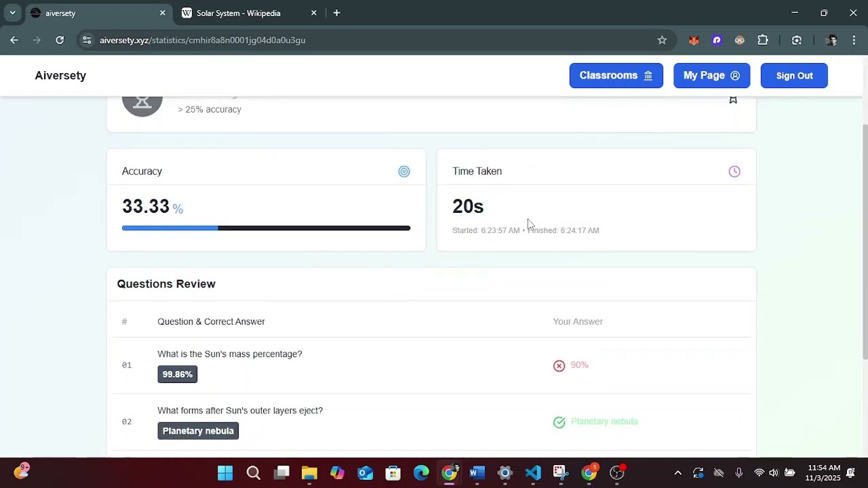
Task: Click the accuracy target icon
Action: pyautogui.click(x=404, y=171)
